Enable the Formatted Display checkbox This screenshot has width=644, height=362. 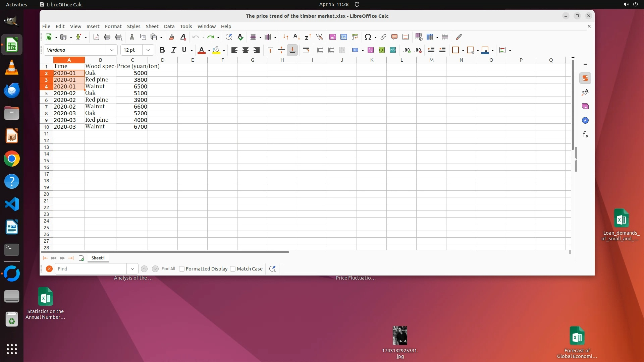coord(182,269)
